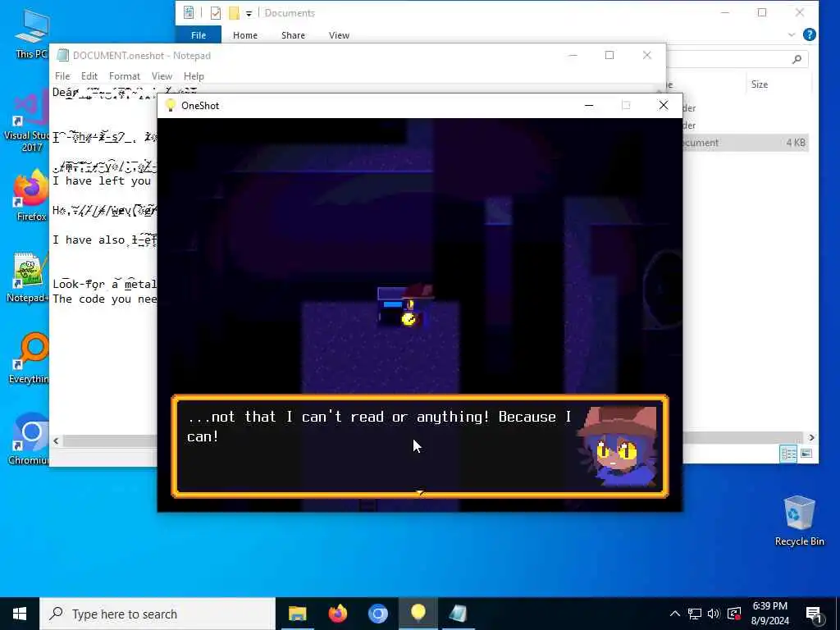Click the Notepad document icon in title bar
Image resolution: width=840 pixels, height=630 pixels.
pyautogui.click(x=62, y=55)
